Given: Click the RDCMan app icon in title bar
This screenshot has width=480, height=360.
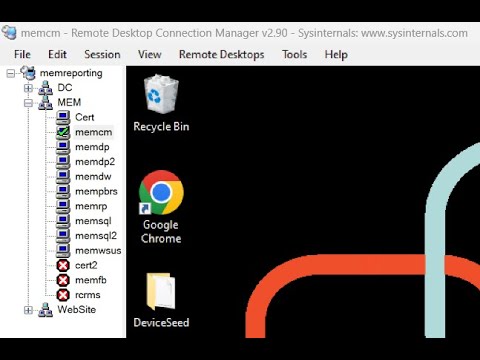Looking at the screenshot, I should [x=9, y=33].
